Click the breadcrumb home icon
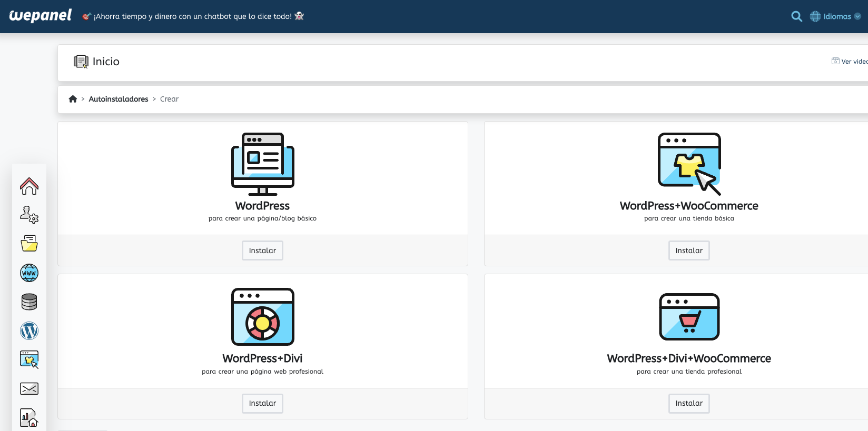 [73, 99]
